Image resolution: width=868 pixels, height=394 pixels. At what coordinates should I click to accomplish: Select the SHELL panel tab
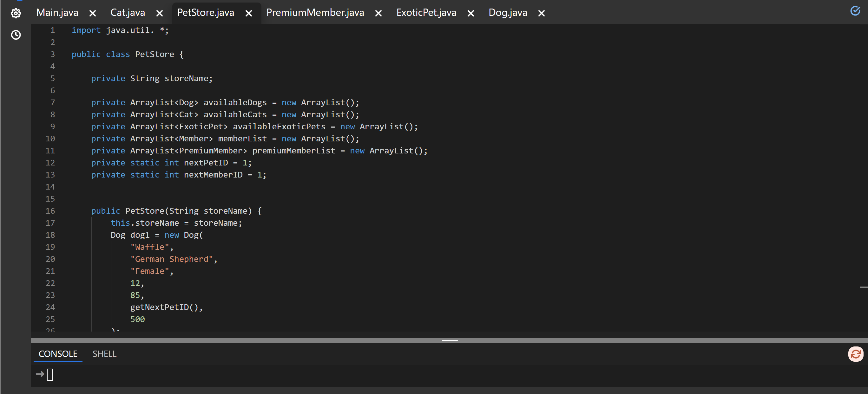pos(104,354)
